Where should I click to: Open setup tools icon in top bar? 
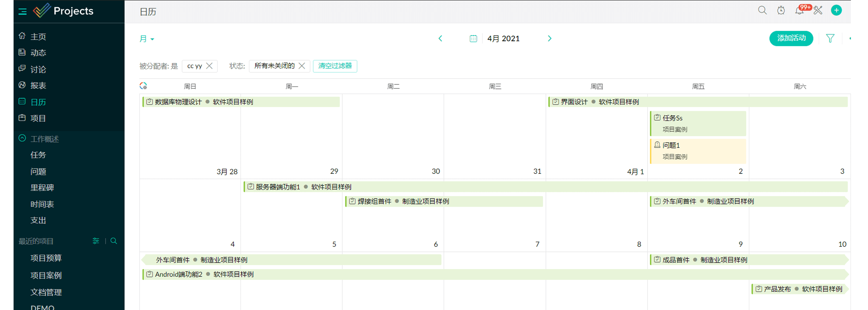tap(818, 10)
